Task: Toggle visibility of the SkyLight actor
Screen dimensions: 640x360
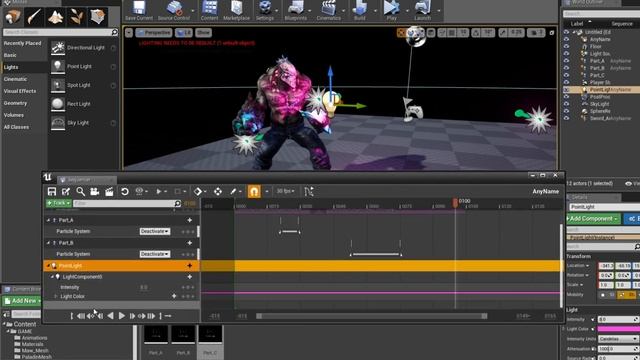Action: (x=566, y=104)
